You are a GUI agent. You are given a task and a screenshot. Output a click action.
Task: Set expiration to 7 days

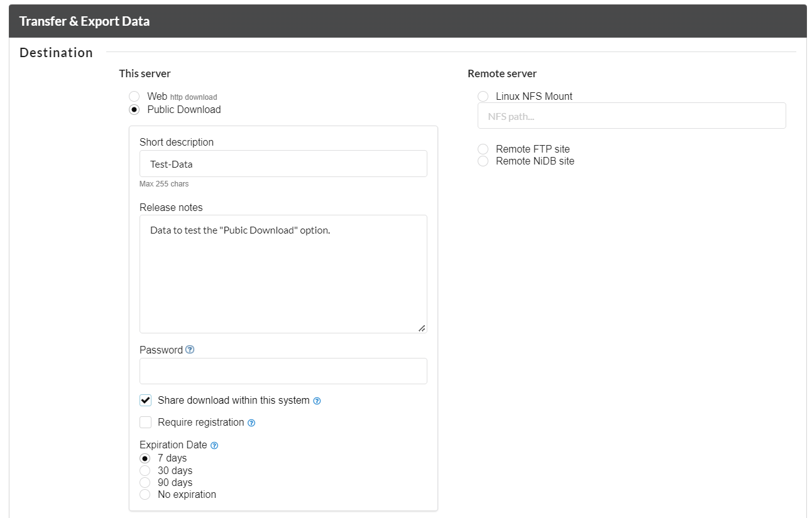coord(145,458)
